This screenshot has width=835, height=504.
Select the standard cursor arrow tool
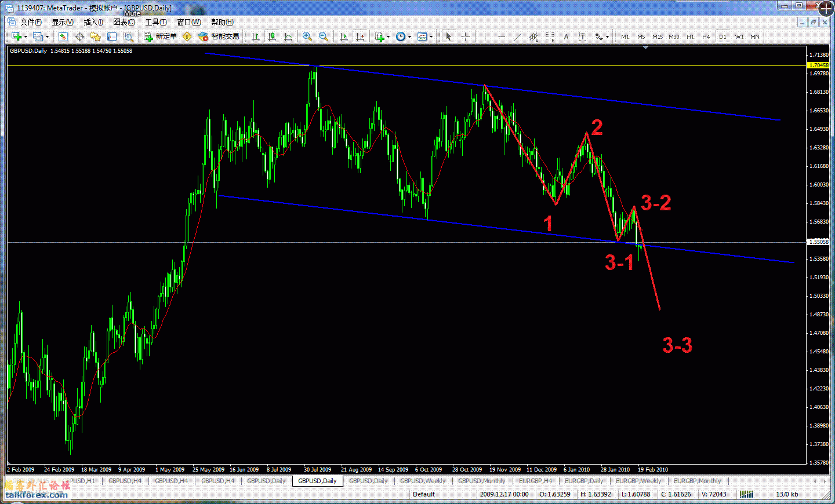point(448,36)
